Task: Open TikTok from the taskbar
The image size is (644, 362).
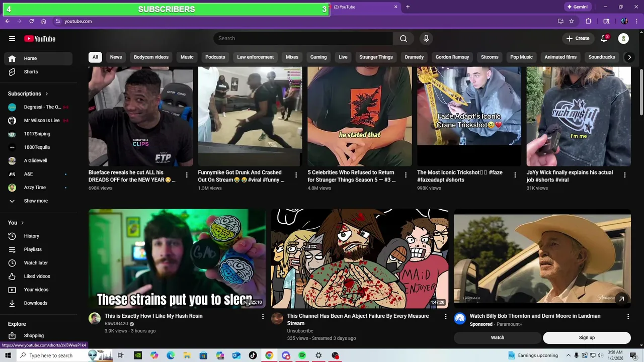Action: 253,355
